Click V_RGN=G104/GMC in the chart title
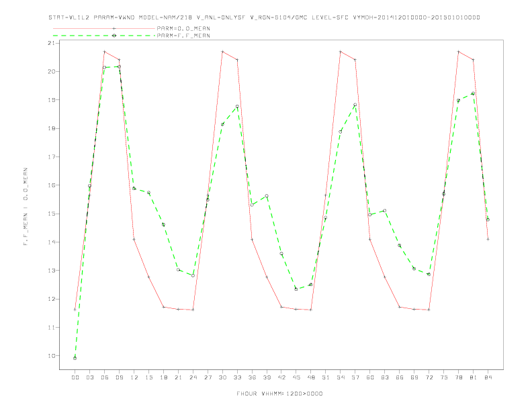 point(279,17)
